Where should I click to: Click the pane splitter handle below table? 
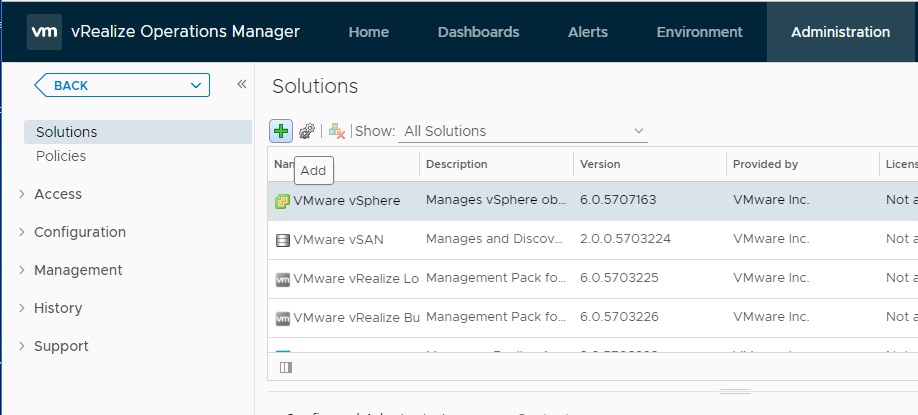735,392
